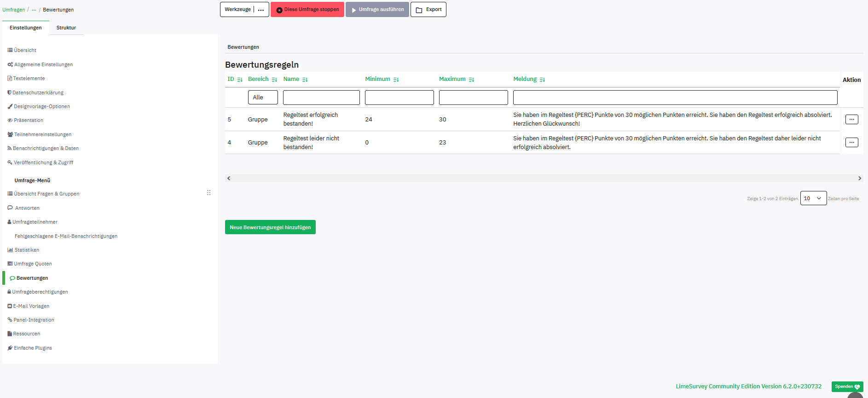Open action menu for rule ID 4
Screen dimensions: 868x398
point(851,143)
